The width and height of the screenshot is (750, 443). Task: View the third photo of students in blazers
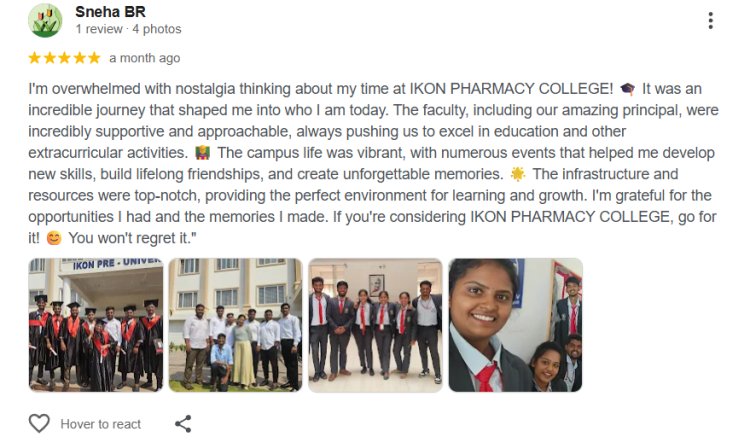375,325
